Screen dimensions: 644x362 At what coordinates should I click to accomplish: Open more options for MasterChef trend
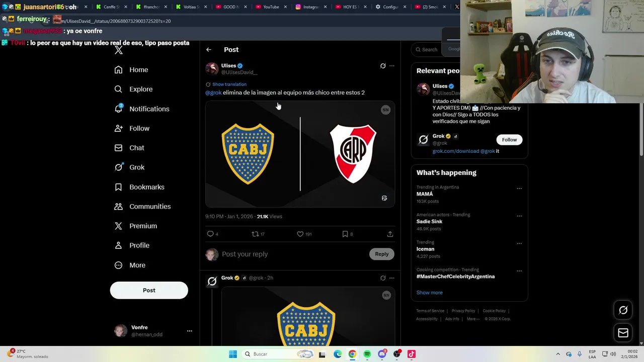(519, 271)
